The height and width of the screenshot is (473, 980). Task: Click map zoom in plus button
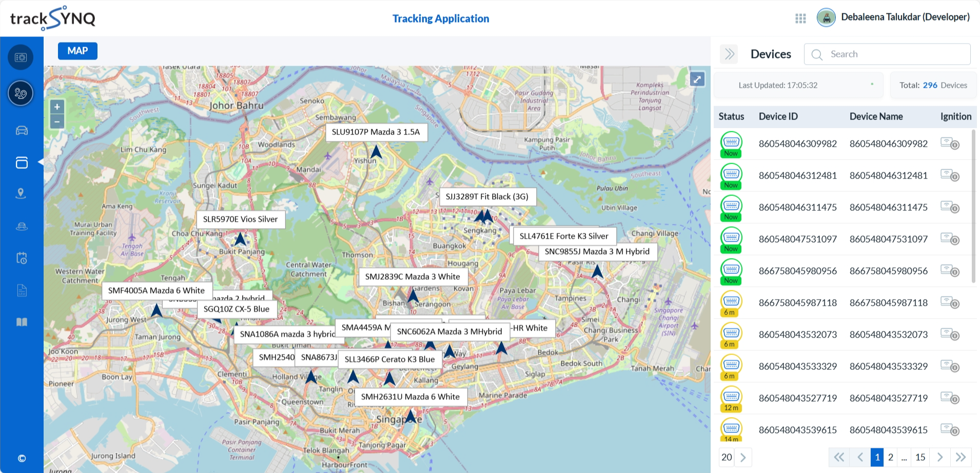[x=57, y=107]
